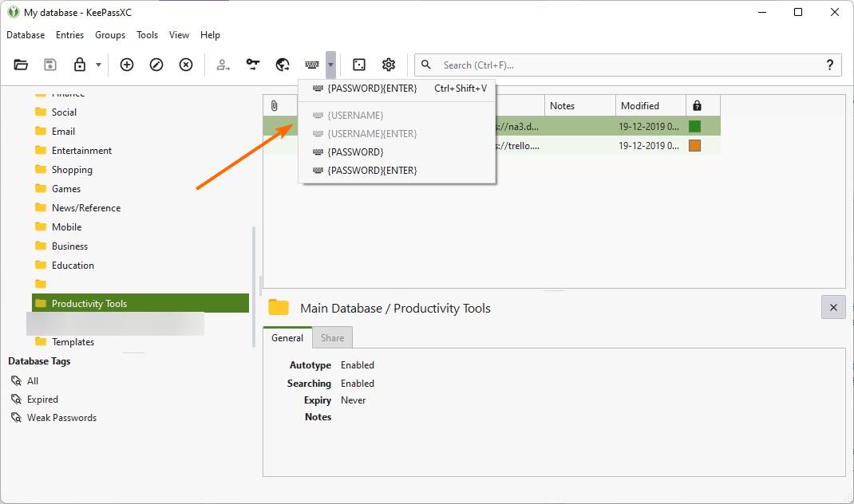Add new entry with plus circle icon
The width and height of the screenshot is (854, 504).
click(x=127, y=65)
